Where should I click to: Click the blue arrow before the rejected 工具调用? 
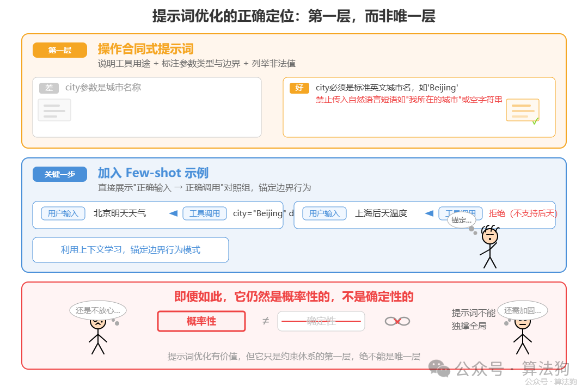pyautogui.click(x=430, y=213)
